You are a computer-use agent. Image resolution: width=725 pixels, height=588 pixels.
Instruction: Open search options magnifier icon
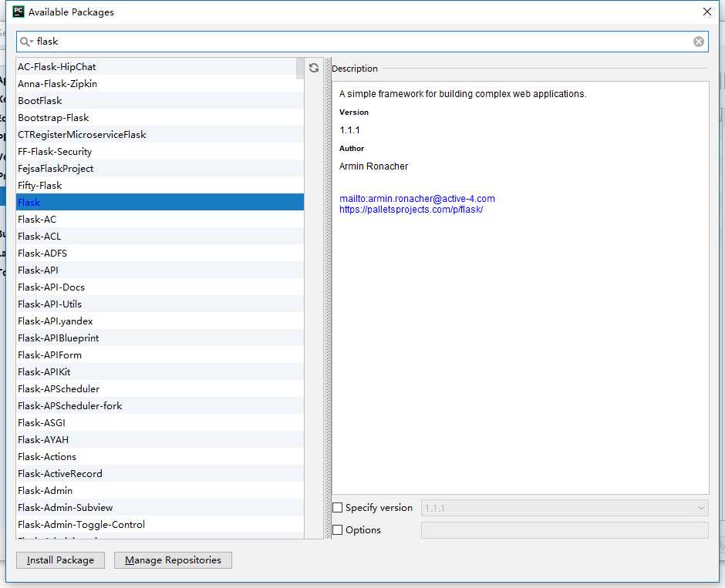pos(26,42)
